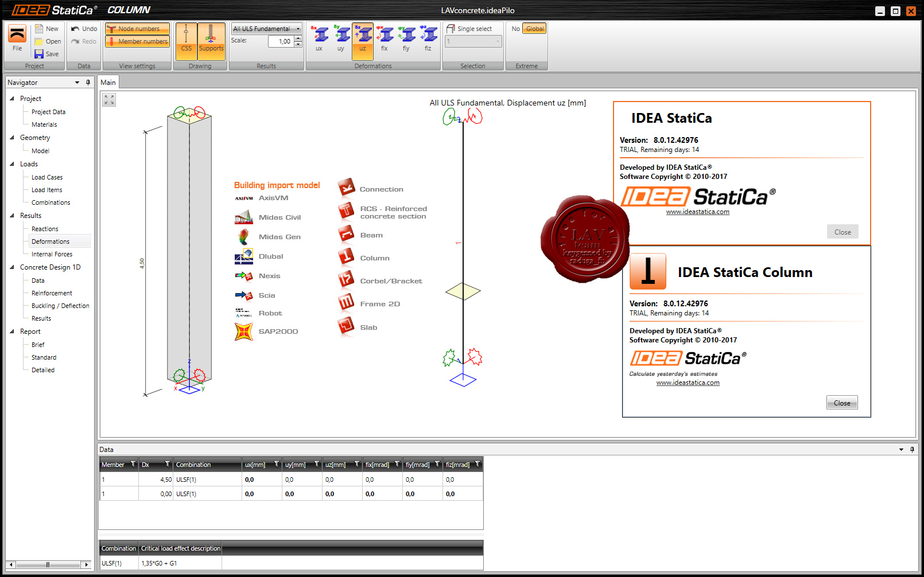The width and height of the screenshot is (924, 577).
Task: Toggle Member numbers display
Action: coord(137,41)
